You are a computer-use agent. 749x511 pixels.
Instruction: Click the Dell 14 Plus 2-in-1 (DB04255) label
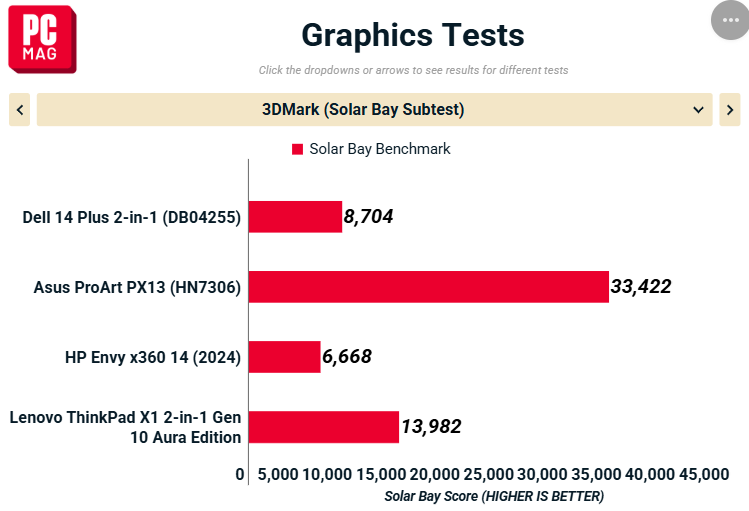coord(132,217)
